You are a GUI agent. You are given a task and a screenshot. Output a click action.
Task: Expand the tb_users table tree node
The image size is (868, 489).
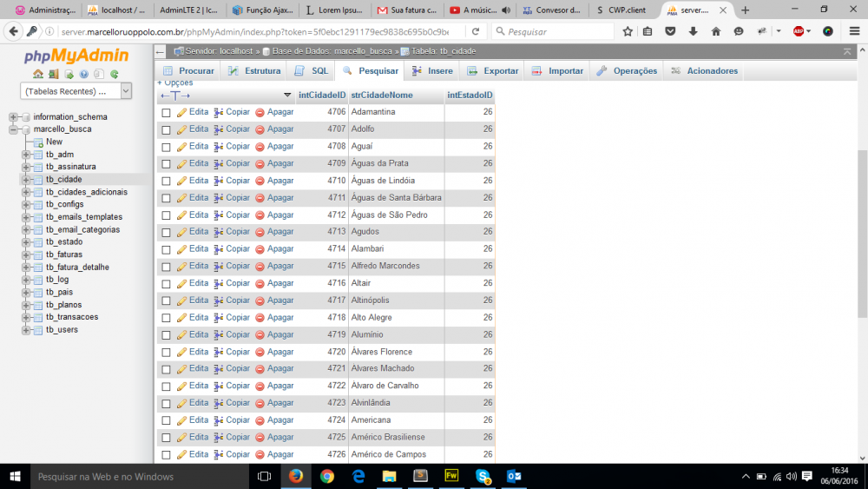26,330
